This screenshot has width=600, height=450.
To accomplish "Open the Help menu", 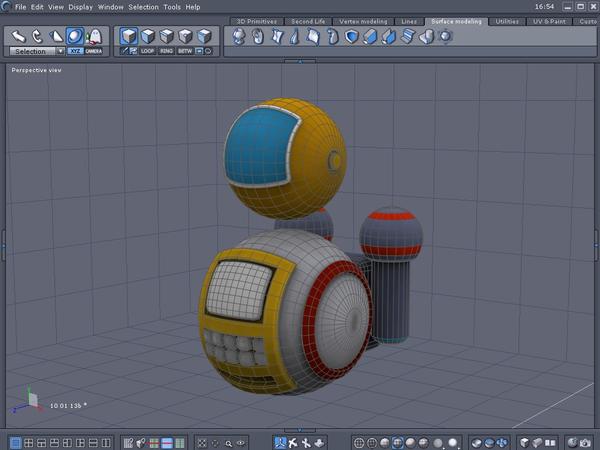I will [x=193, y=7].
